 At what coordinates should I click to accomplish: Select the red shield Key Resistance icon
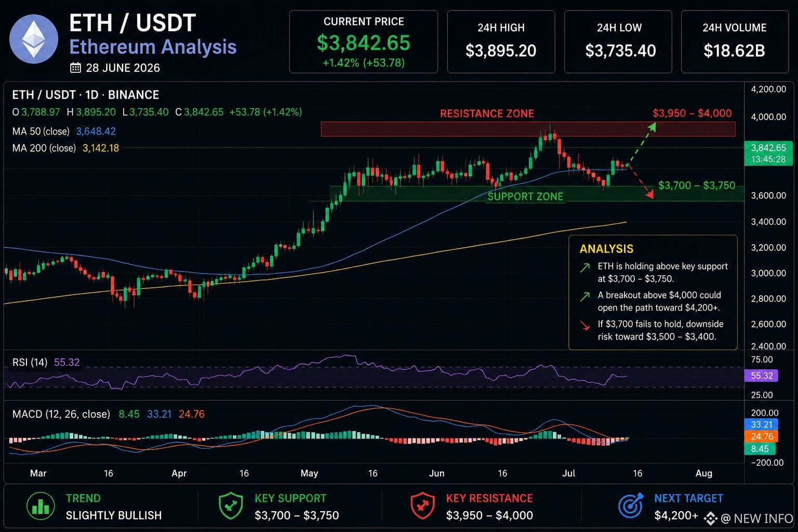click(423, 506)
